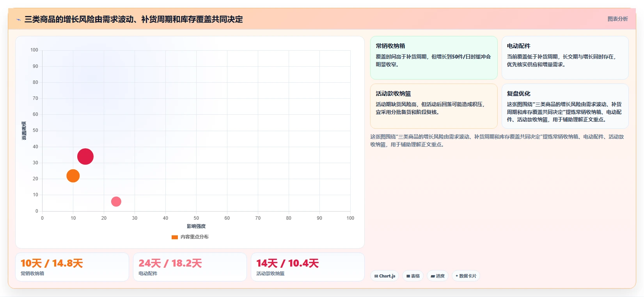Image resolution: width=644 pixels, height=297 pixels.
Task: Open the 电动配件 insight card
Action: pyautogui.click(x=565, y=58)
